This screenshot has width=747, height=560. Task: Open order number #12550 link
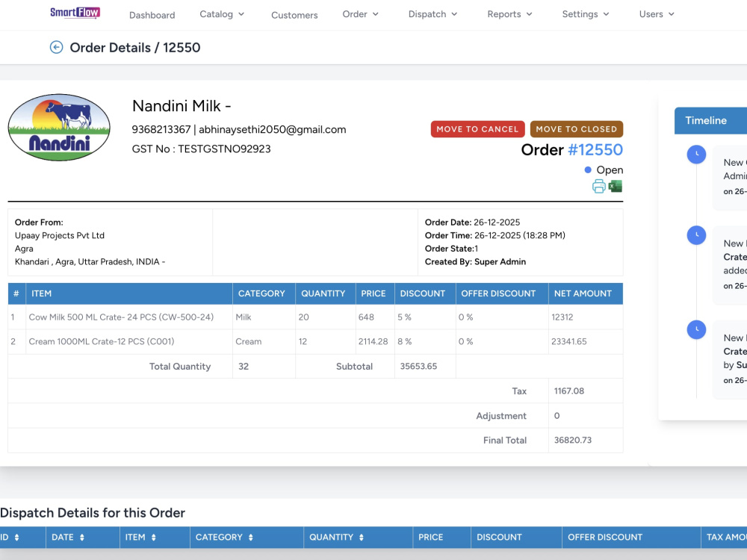tap(595, 149)
